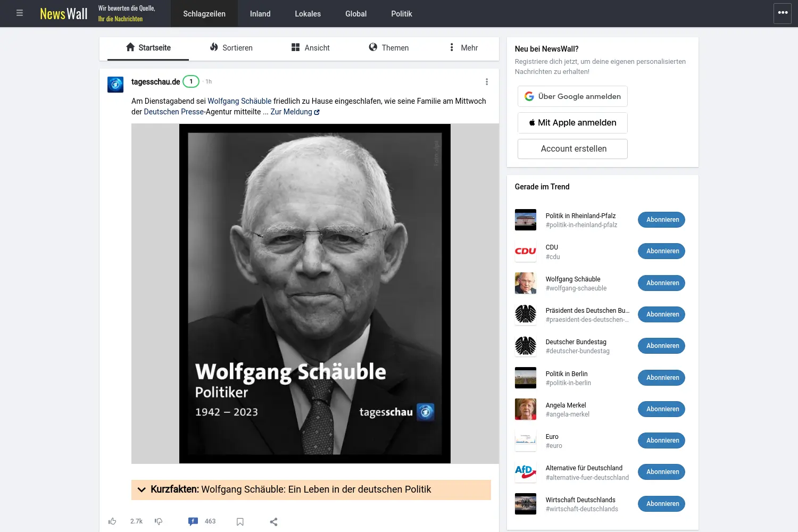Click the Deutscher Bundestag eagle icon
The height and width of the screenshot is (532, 798).
pyautogui.click(x=526, y=346)
